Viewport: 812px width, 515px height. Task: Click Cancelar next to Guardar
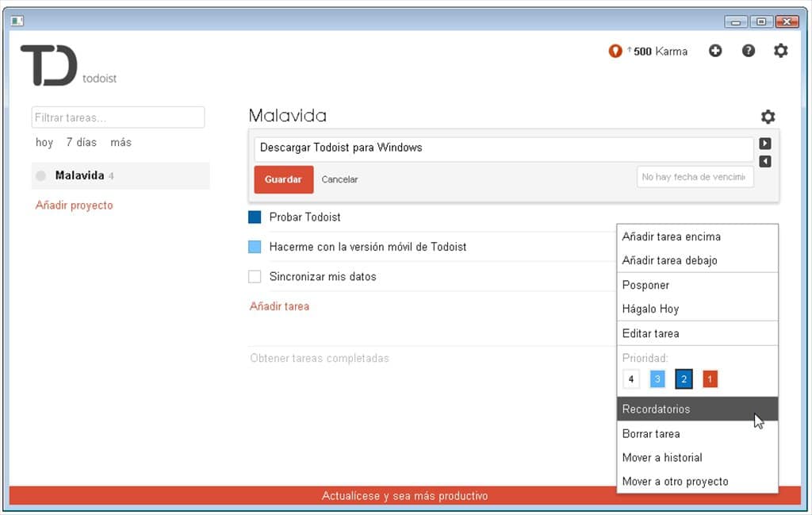pos(339,180)
